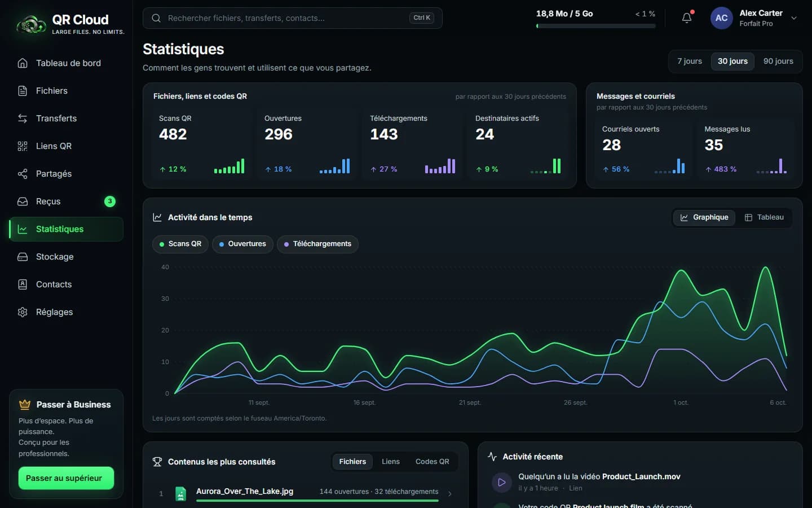Toggle the Téléchargements chart series

click(317, 244)
